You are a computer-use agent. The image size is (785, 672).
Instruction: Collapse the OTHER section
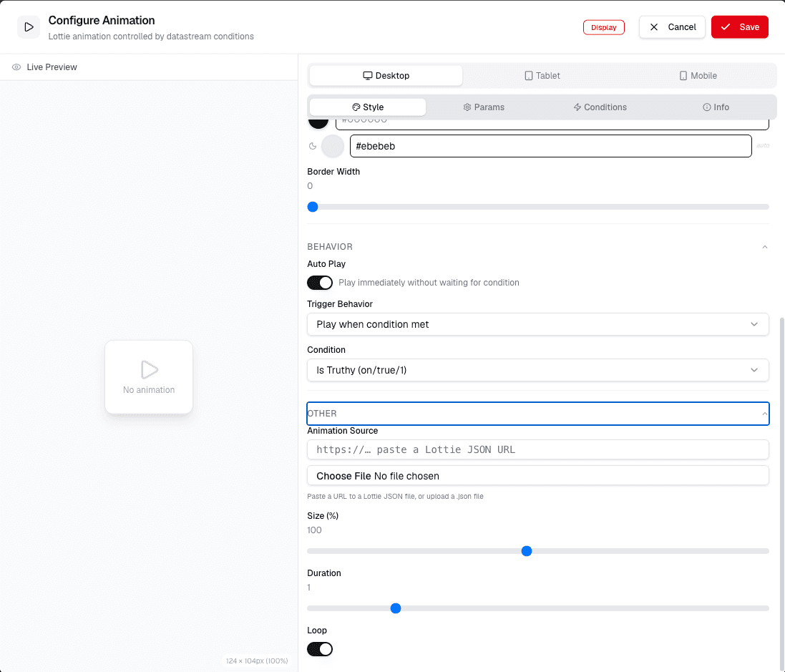[537, 414]
